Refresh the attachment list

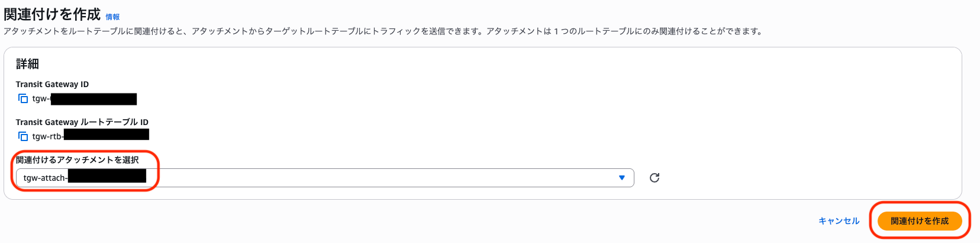click(655, 178)
